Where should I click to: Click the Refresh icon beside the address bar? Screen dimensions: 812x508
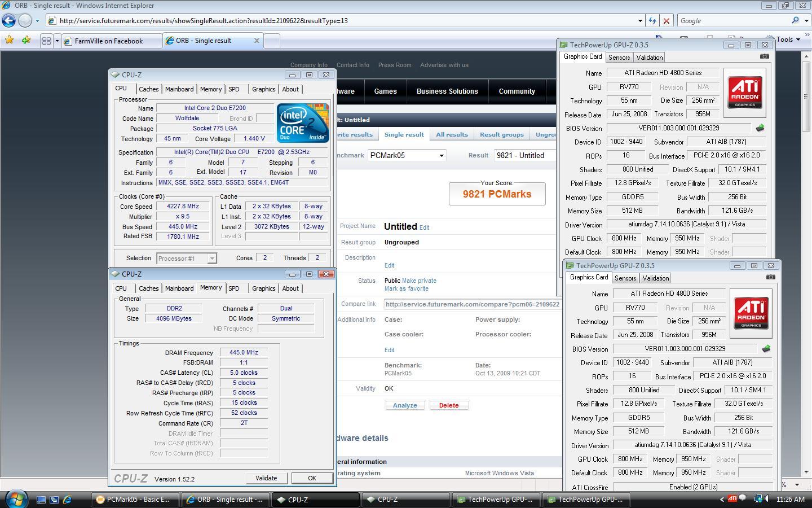(x=652, y=20)
